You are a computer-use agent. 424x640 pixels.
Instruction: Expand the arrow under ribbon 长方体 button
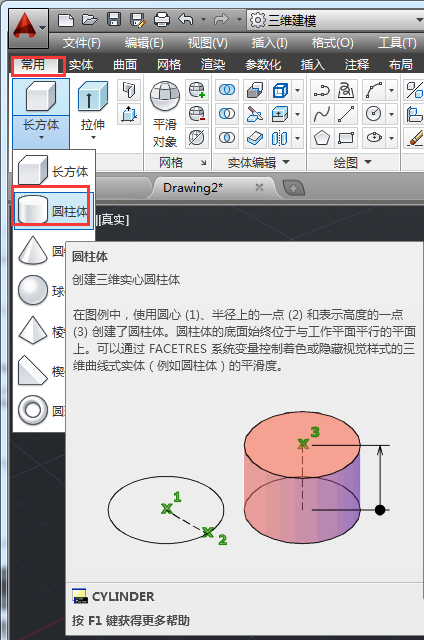(41, 138)
